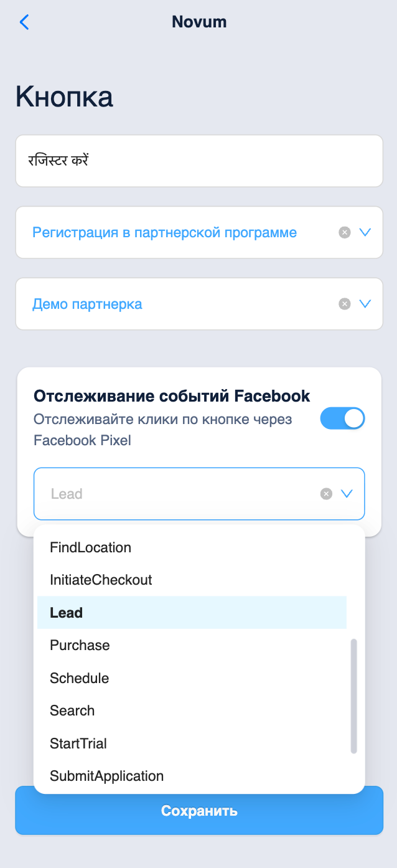Choose Schedule in the event list

pyautogui.click(x=80, y=678)
